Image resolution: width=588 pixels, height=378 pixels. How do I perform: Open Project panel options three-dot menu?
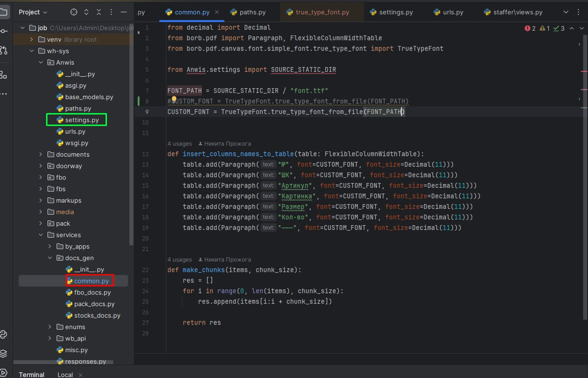point(111,12)
